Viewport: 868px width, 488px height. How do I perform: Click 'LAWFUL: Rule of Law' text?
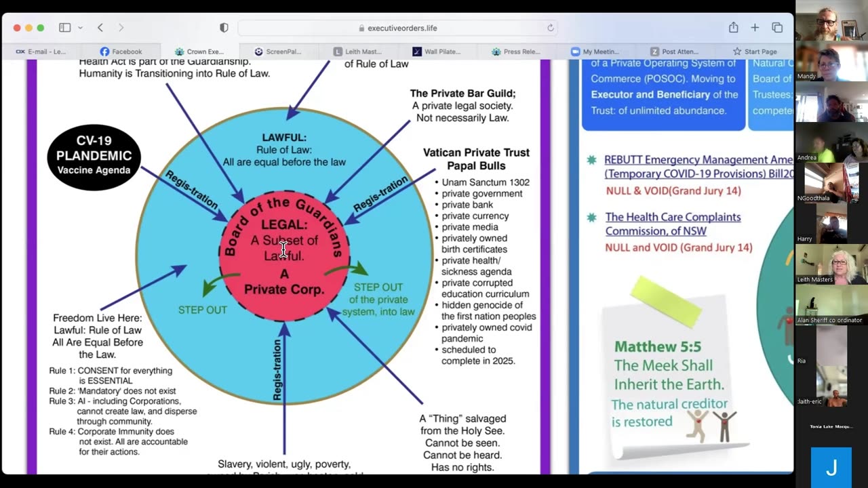click(284, 144)
